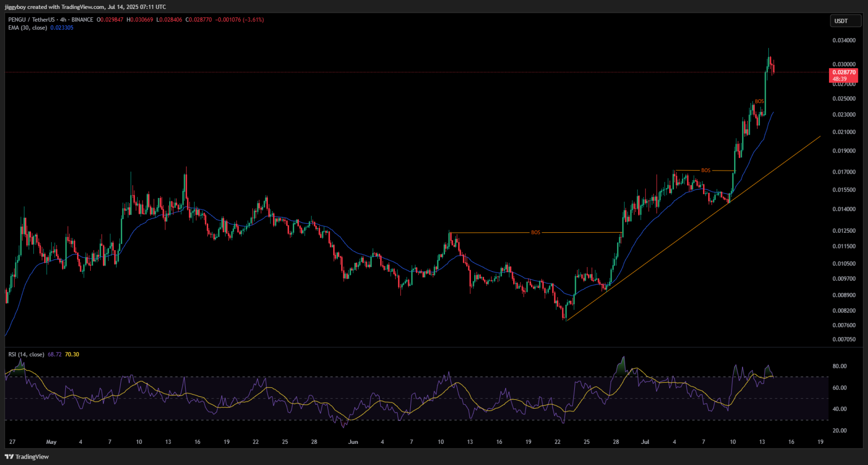Click the Jul label on time axis
868x465 pixels.
pos(645,442)
